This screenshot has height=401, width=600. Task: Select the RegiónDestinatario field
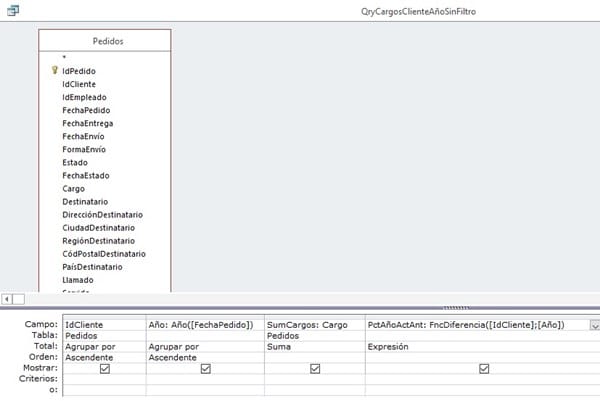coord(98,241)
